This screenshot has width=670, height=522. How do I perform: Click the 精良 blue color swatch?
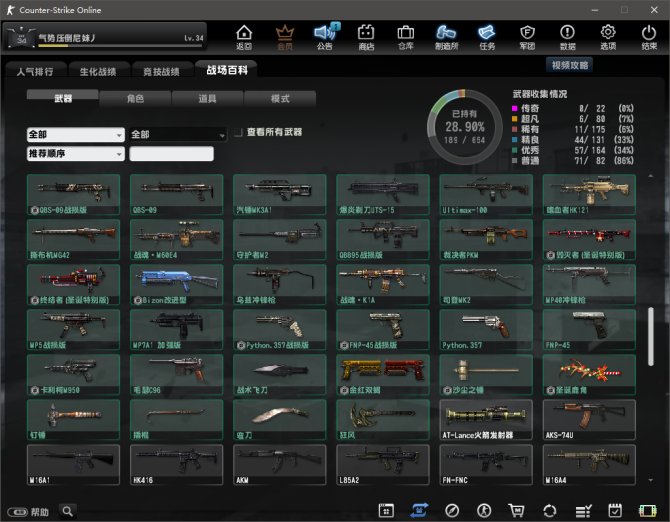pyautogui.click(x=514, y=140)
